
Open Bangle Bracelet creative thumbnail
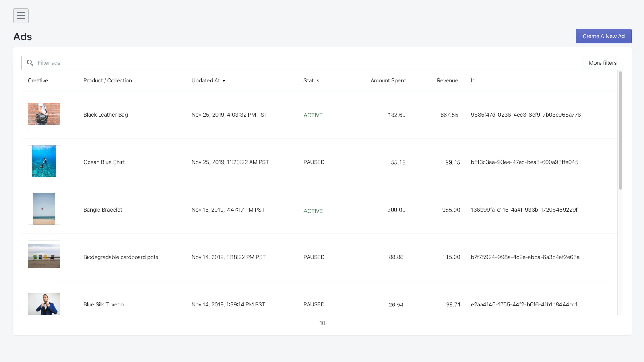[44, 209]
